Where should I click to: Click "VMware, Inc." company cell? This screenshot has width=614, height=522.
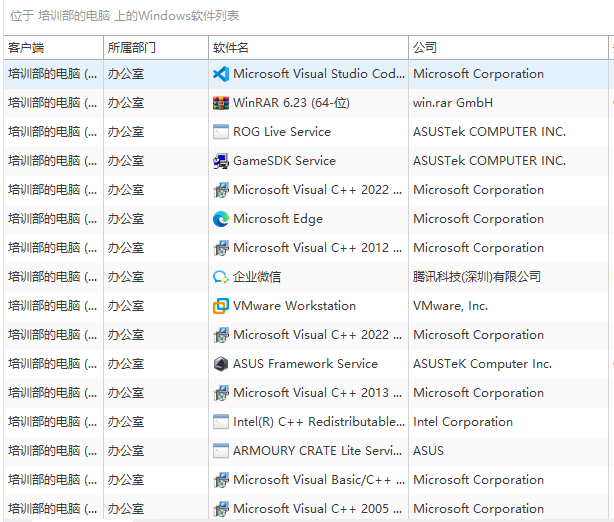[x=450, y=305]
